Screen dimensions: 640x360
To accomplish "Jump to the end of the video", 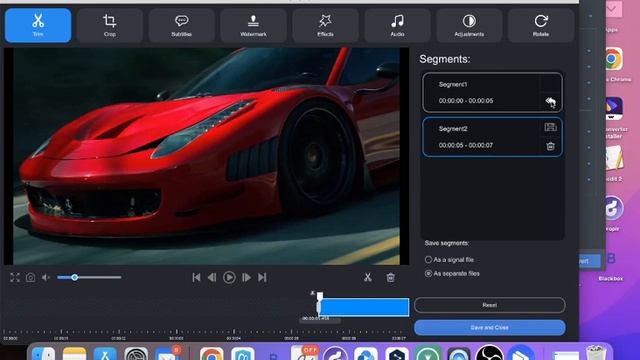I will point(262,278).
